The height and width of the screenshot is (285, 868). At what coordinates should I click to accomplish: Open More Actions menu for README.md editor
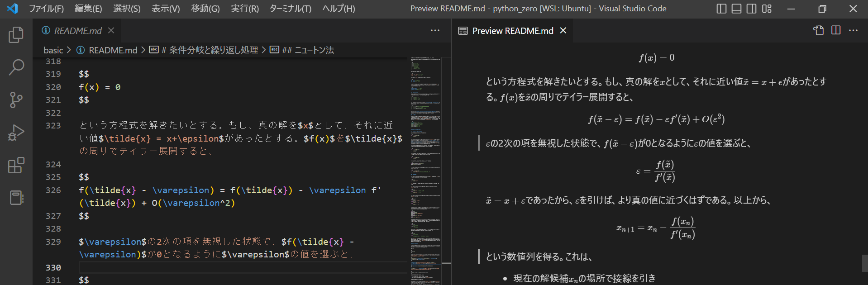(x=435, y=30)
